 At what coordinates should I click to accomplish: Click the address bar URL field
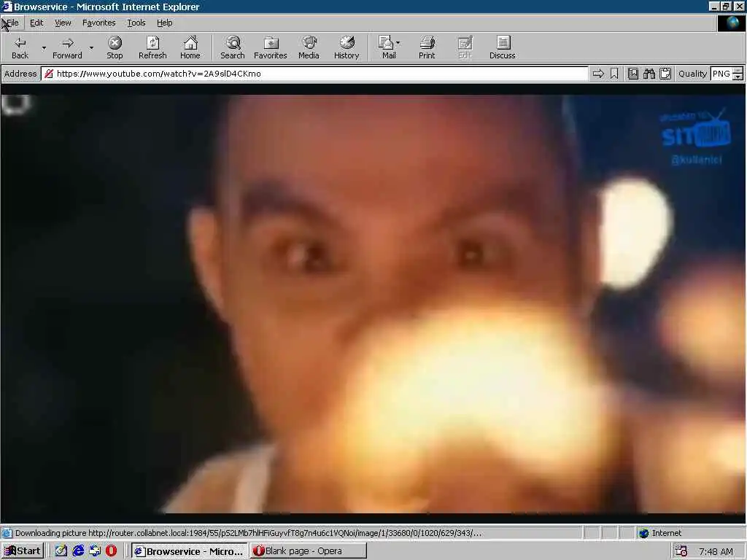tap(314, 74)
